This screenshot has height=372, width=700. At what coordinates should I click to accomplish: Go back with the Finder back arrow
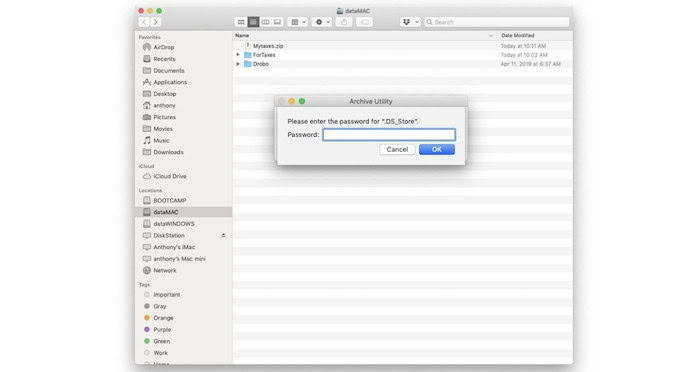click(x=144, y=22)
